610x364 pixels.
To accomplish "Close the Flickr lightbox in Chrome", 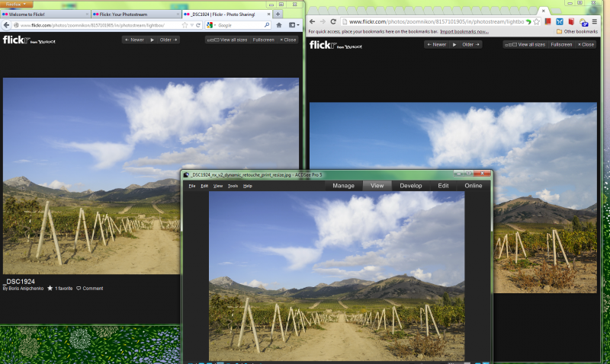I will [x=586, y=44].
